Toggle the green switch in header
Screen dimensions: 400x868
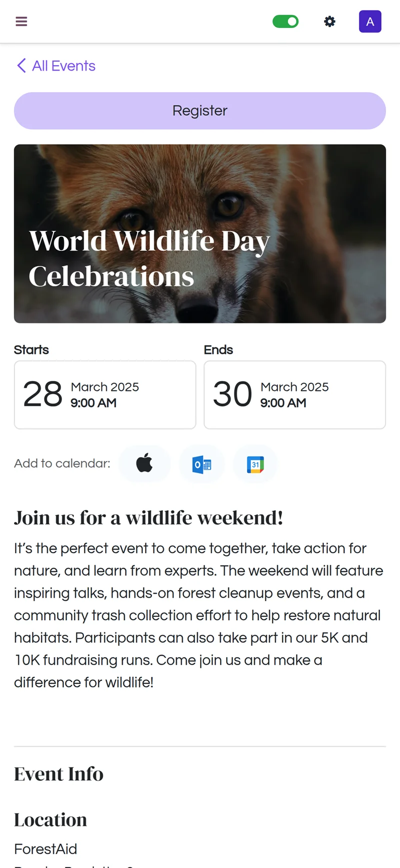(x=285, y=22)
